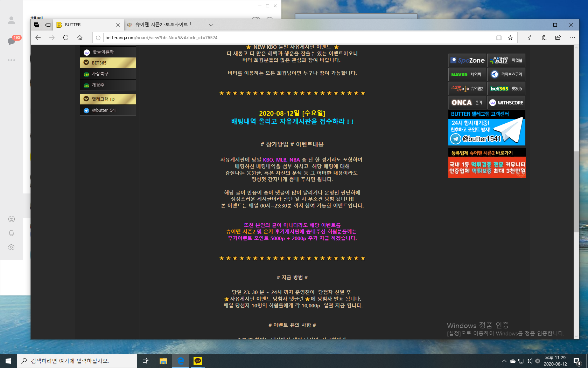
Task: Show hidden system tray icons chevron
Action: pos(504,361)
